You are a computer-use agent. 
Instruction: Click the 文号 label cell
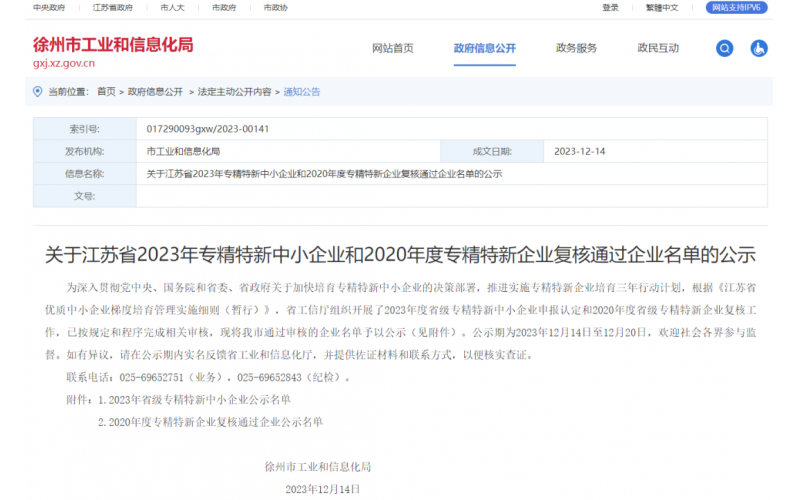click(x=85, y=196)
